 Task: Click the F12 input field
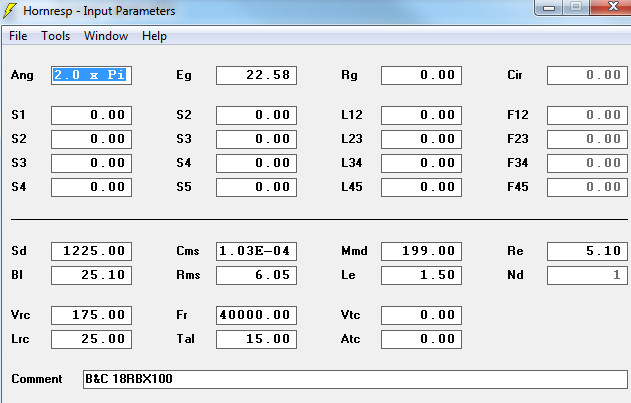pos(587,115)
